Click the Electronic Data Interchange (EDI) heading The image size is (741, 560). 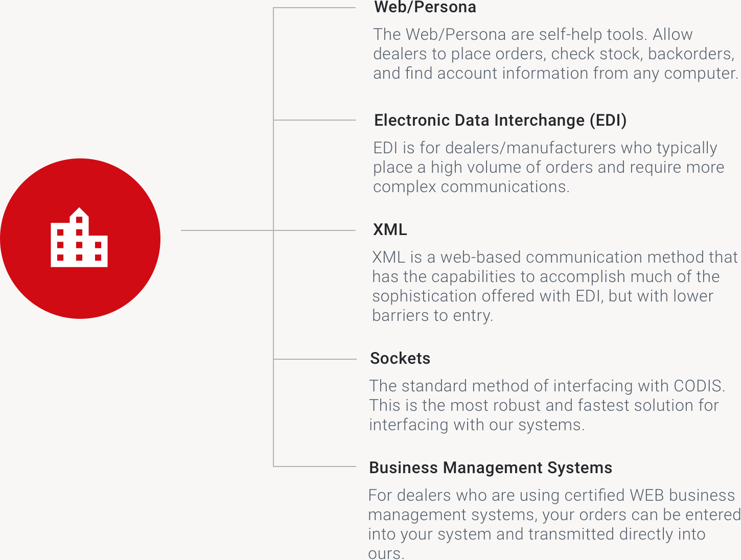pos(500,120)
